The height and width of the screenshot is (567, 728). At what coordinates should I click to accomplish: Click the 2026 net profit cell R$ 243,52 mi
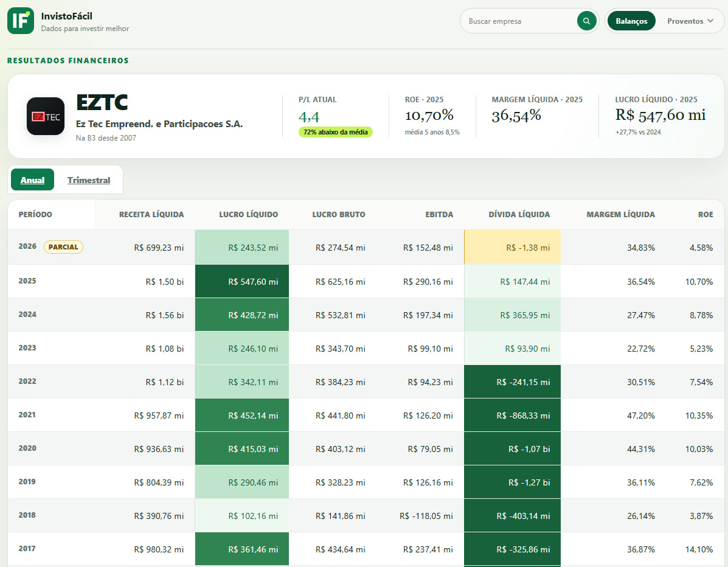point(242,248)
